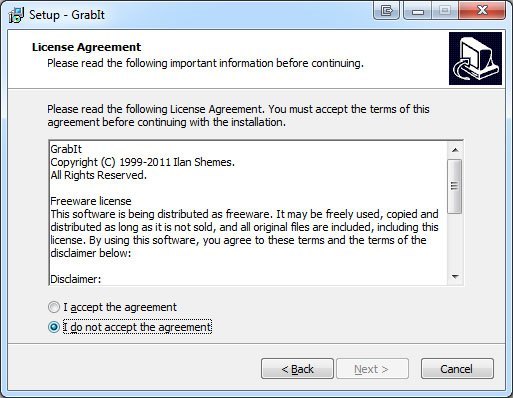Close the installer with the red X
Image resolution: width=513 pixels, height=398 pixels.
tap(482, 11)
